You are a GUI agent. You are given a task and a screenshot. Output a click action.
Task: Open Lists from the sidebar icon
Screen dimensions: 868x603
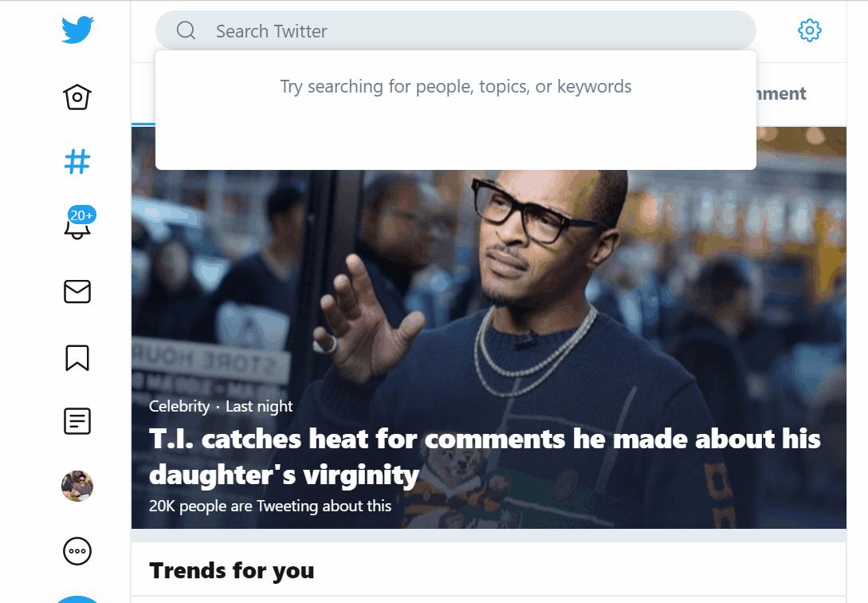coord(77,421)
